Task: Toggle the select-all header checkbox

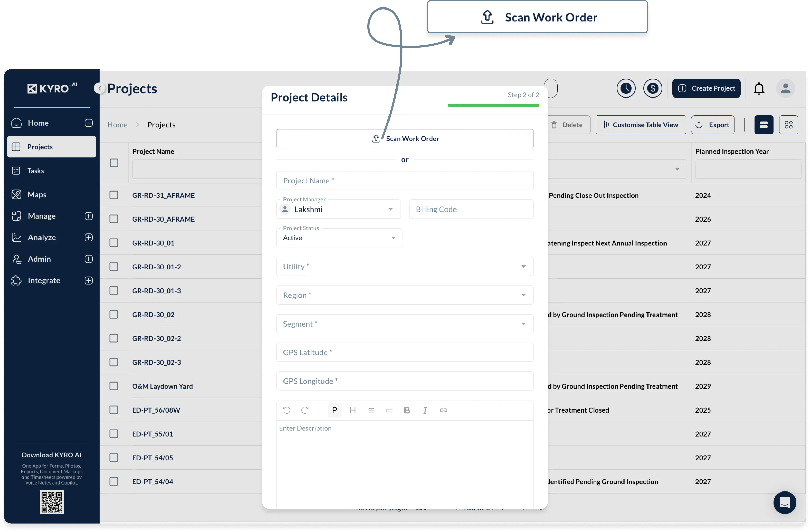Action: point(114,163)
